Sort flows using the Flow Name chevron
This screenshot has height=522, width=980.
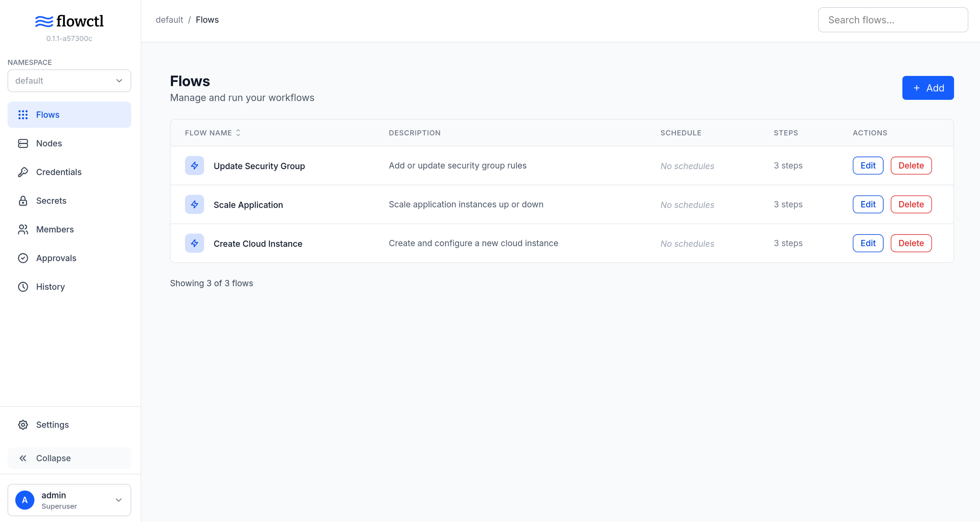(x=239, y=132)
